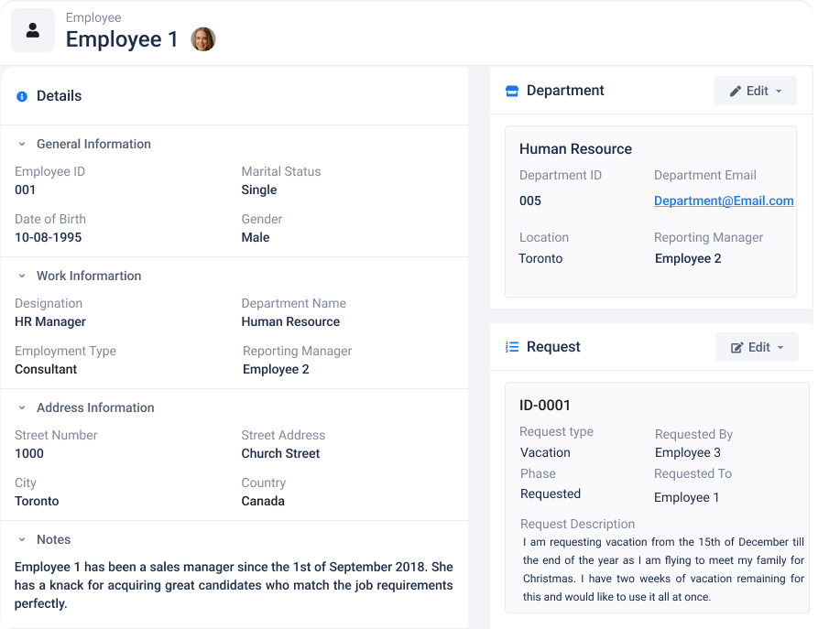Click the pencil icon on Department Edit
840x629 pixels.
pyautogui.click(x=736, y=92)
